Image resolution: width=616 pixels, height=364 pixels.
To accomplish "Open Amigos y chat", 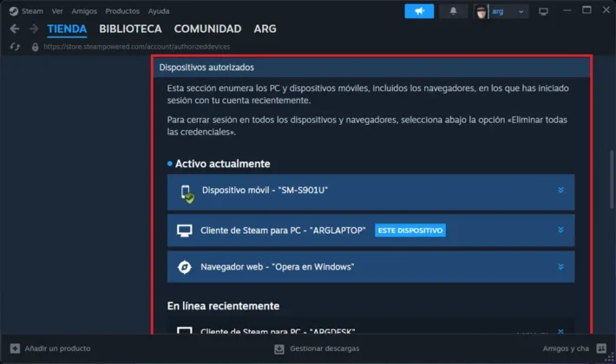I will pyautogui.click(x=566, y=348).
